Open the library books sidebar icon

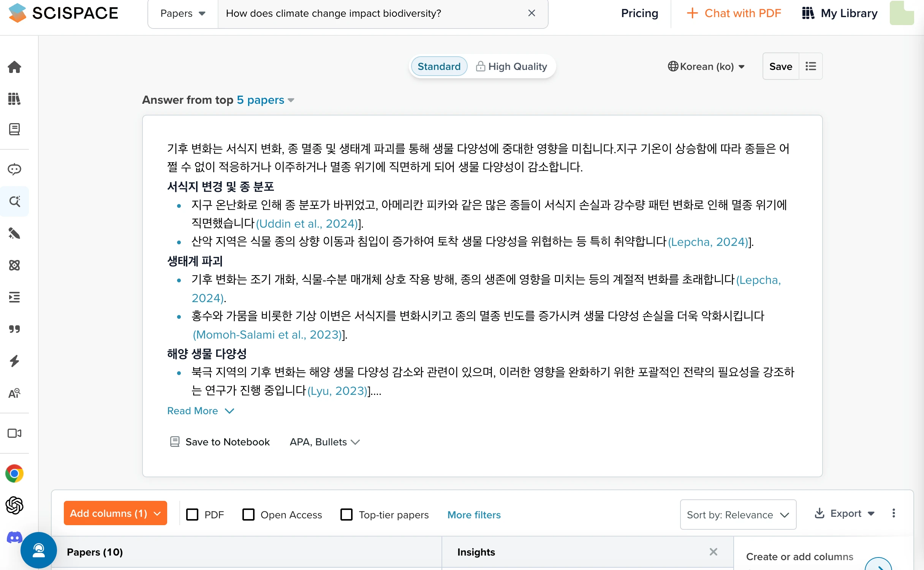14,99
